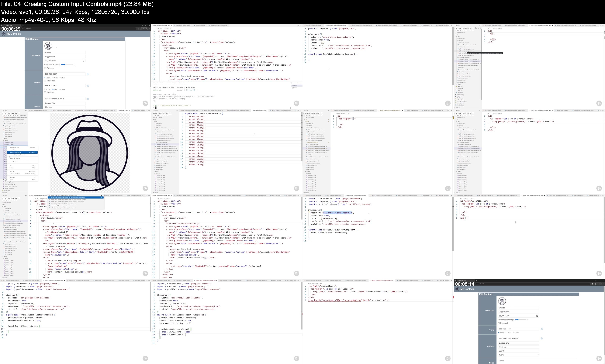Click plus icon beside 555-321-7890 phone field
Screen dimensions: 605x364
coord(88,86)
